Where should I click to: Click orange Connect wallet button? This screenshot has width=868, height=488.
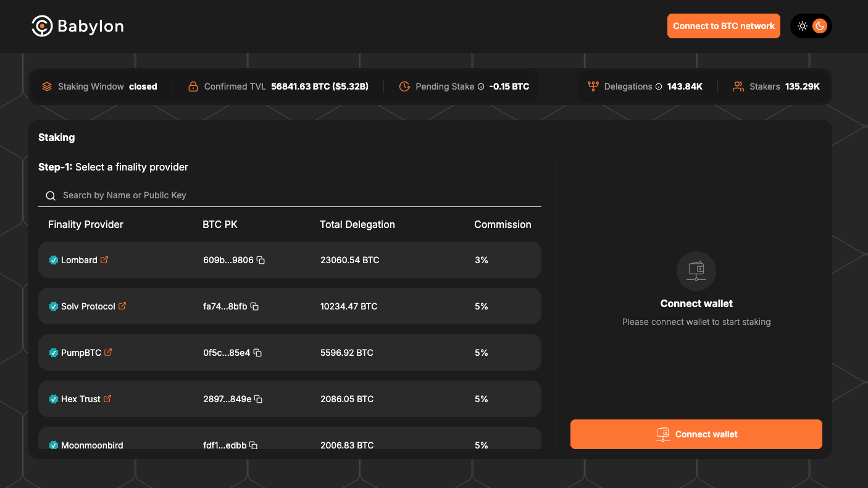(696, 434)
